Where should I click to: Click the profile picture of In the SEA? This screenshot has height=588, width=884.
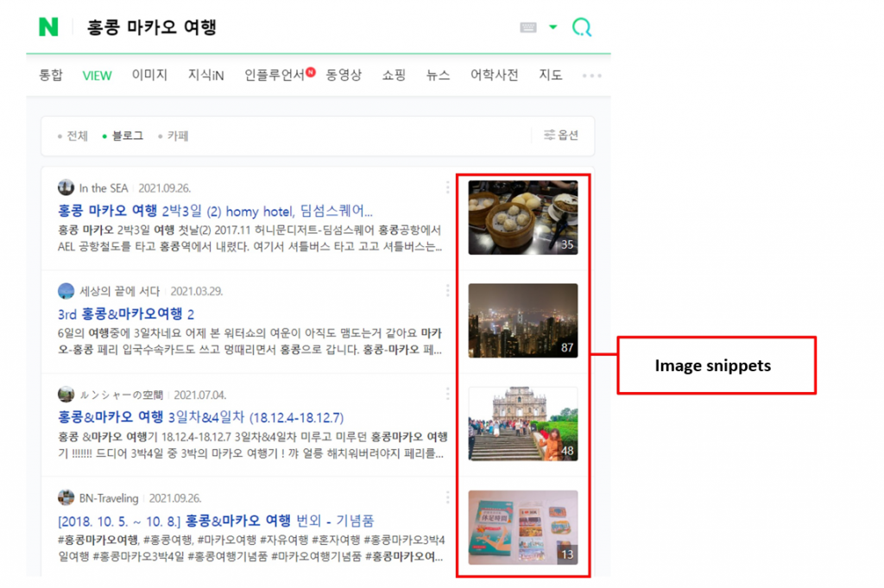(x=66, y=187)
